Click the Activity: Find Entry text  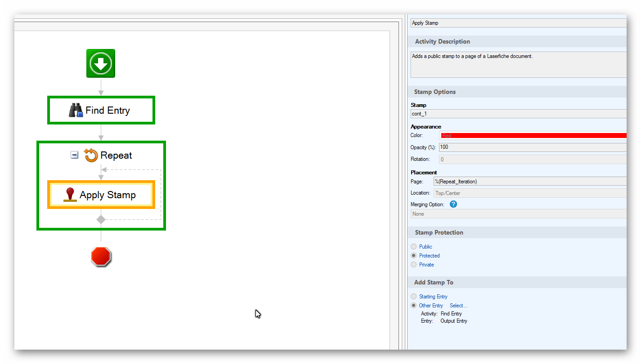point(441,314)
